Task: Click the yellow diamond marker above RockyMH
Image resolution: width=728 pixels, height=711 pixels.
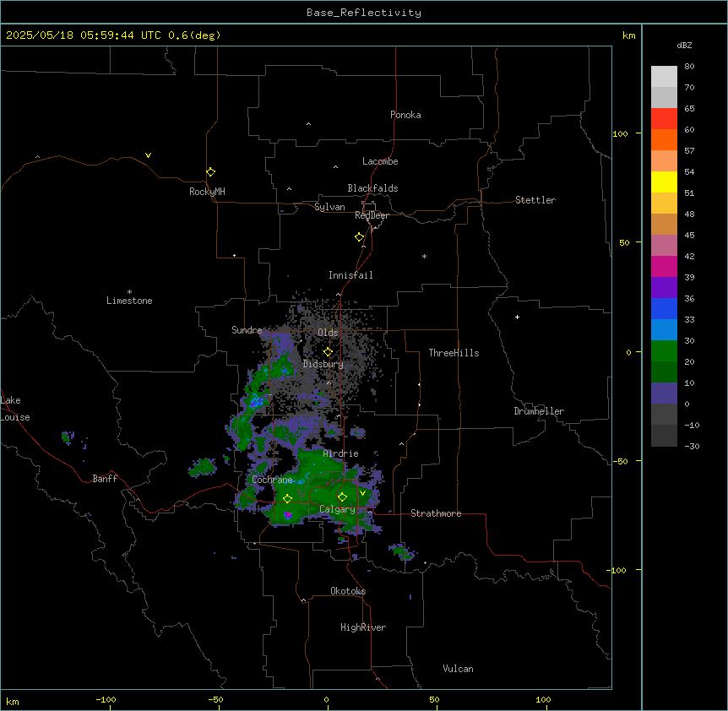Action: tap(210, 171)
